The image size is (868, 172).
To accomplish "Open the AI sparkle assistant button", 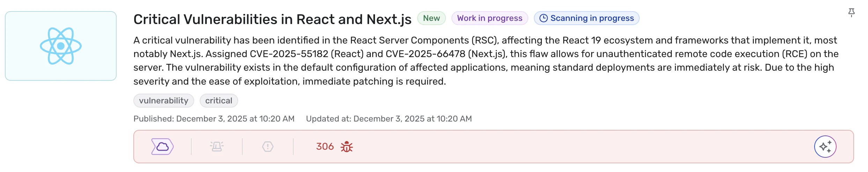I will [825, 147].
